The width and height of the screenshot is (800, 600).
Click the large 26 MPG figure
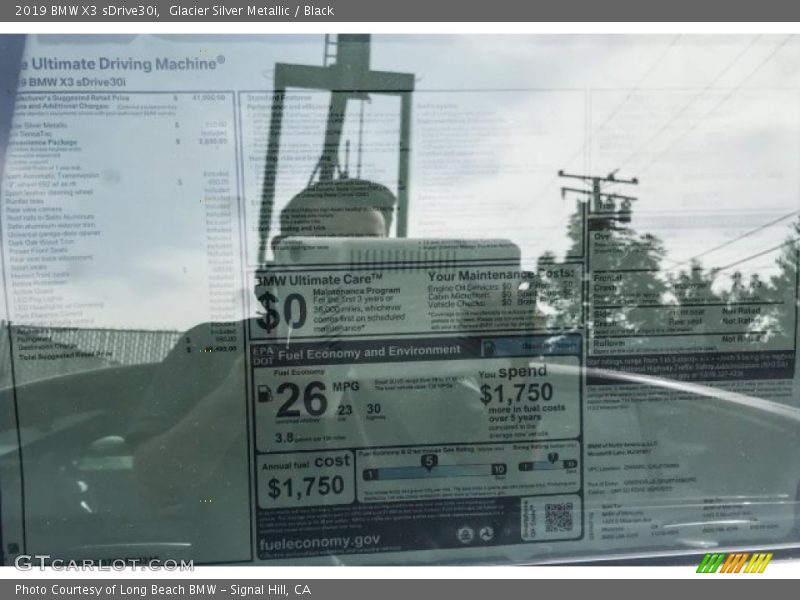point(301,399)
